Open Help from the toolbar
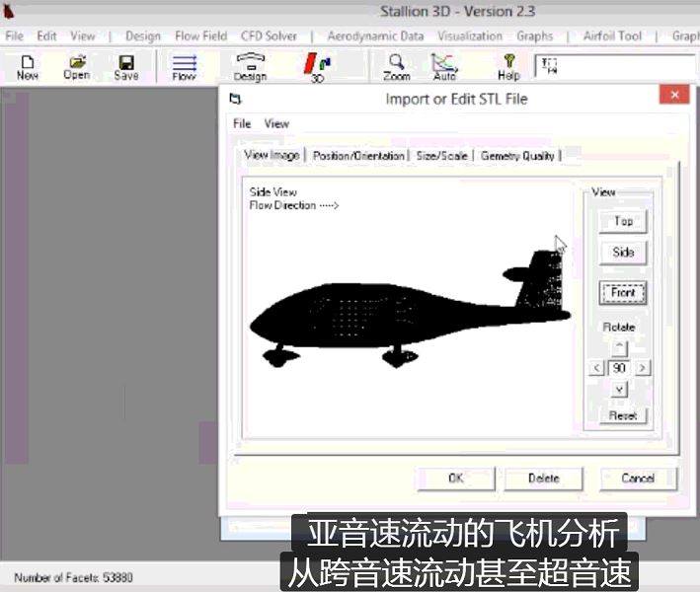The width and height of the screenshot is (700, 592). click(x=508, y=66)
